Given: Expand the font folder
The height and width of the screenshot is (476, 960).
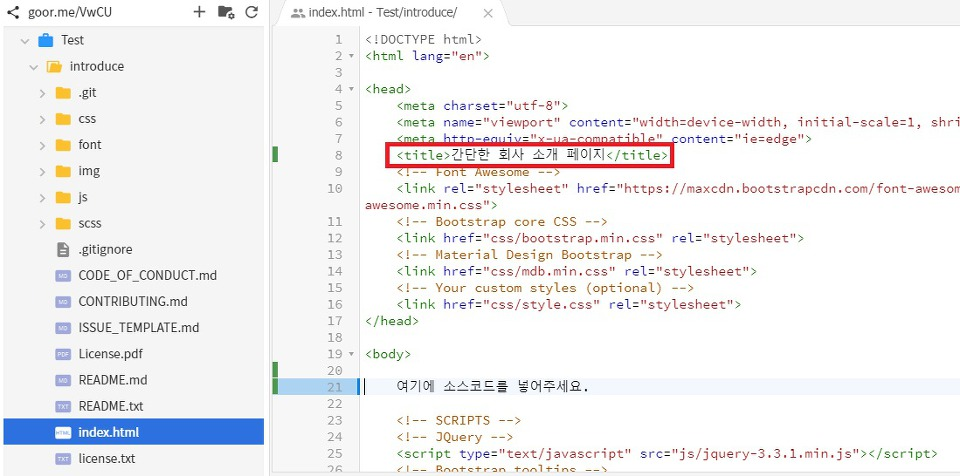Looking at the screenshot, I should (x=42, y=146).
